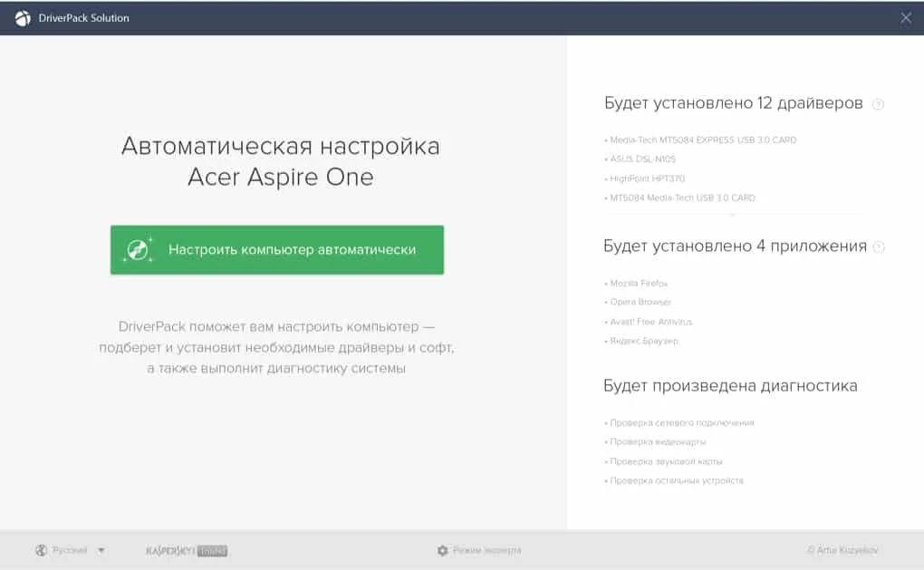
Task: Click the globe icon beside Русский
Action: point(41,550)
